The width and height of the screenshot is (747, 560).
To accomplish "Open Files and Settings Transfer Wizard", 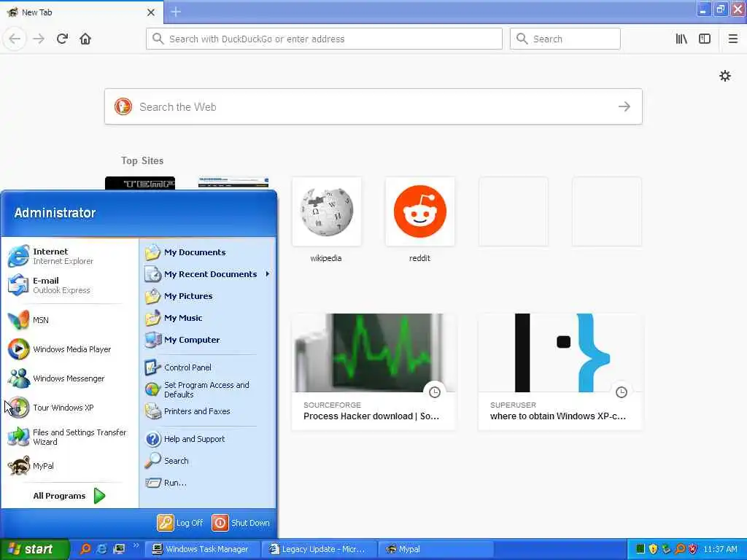I will click(70, 437).
